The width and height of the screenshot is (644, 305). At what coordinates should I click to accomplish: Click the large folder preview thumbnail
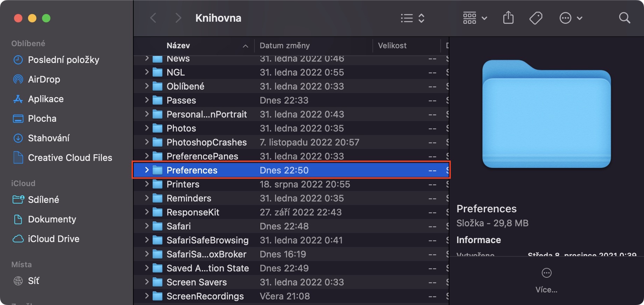(x=546, y=114)
